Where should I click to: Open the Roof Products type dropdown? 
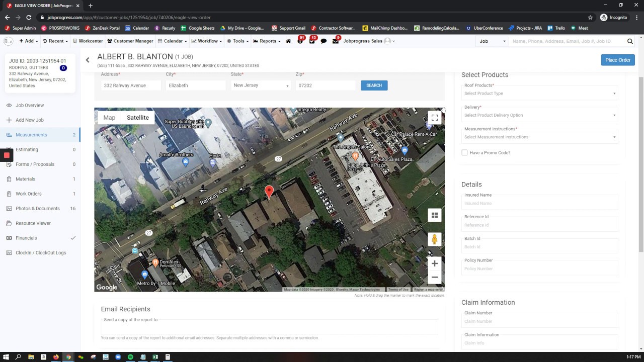[539, 94]
